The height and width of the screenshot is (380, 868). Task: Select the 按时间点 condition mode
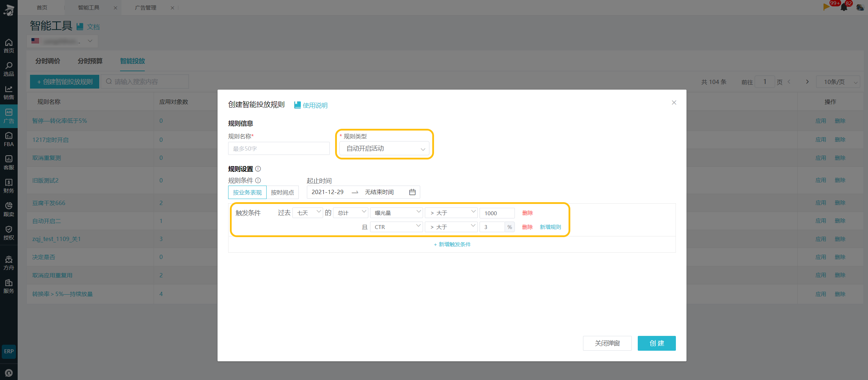point(283,192)
